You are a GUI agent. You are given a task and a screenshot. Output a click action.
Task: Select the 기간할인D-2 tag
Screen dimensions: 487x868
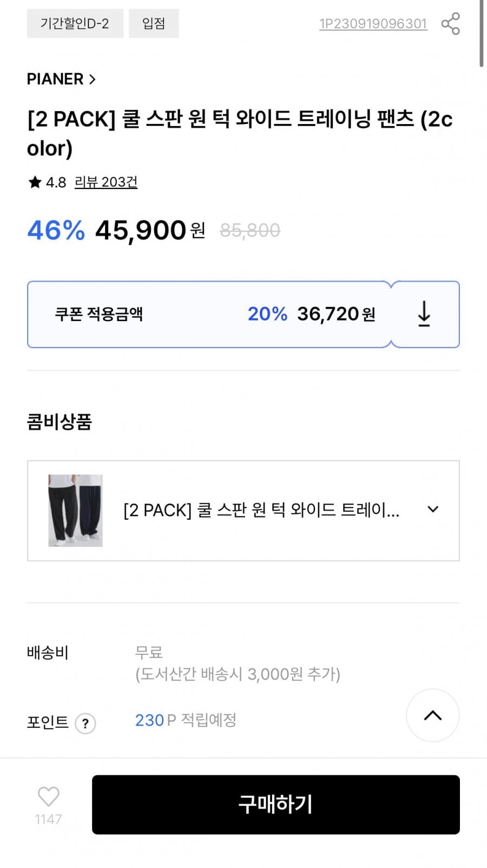point(75,24)
